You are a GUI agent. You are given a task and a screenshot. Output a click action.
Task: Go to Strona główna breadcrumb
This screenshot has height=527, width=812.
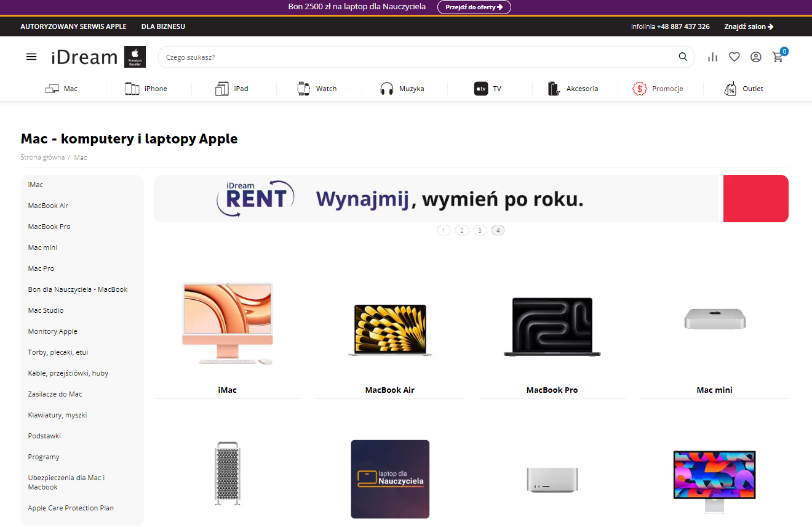(42, 157)
